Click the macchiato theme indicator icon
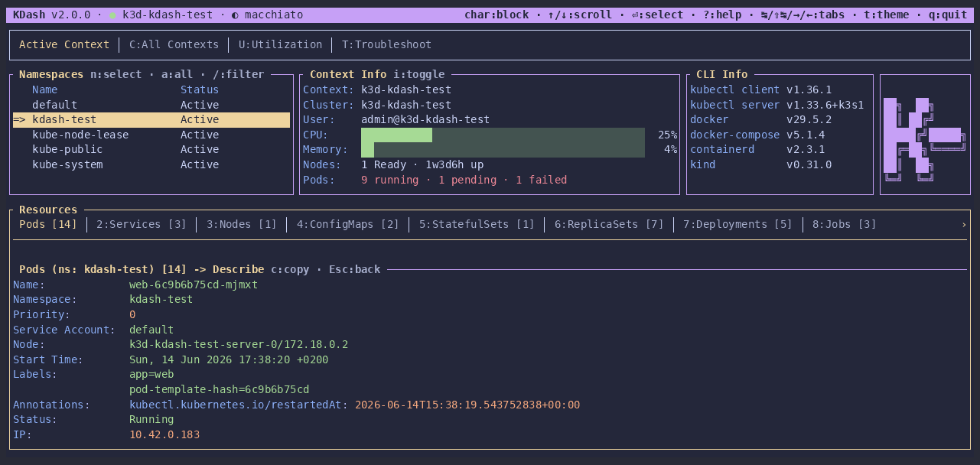This screenshot has width=980, height=465. (235, 15)
